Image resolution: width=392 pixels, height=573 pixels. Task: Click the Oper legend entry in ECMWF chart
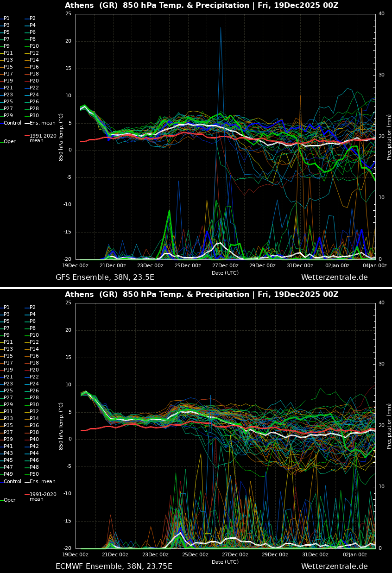coord(9,500)
